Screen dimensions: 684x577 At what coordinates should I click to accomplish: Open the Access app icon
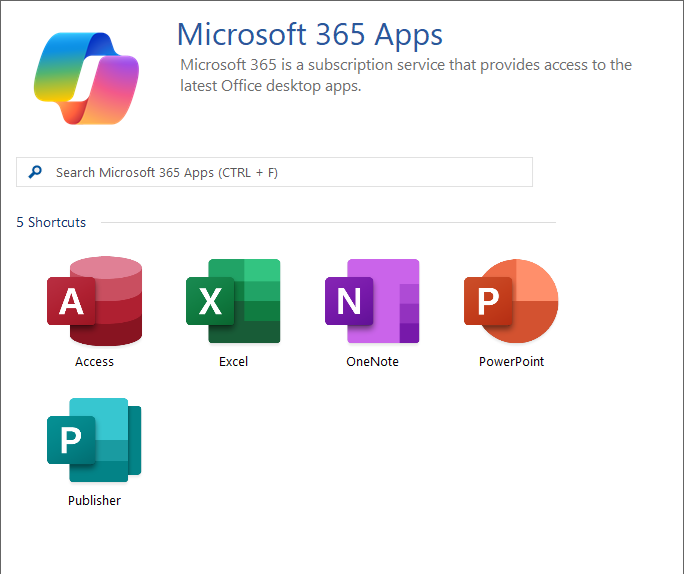[x=94, y=301]
